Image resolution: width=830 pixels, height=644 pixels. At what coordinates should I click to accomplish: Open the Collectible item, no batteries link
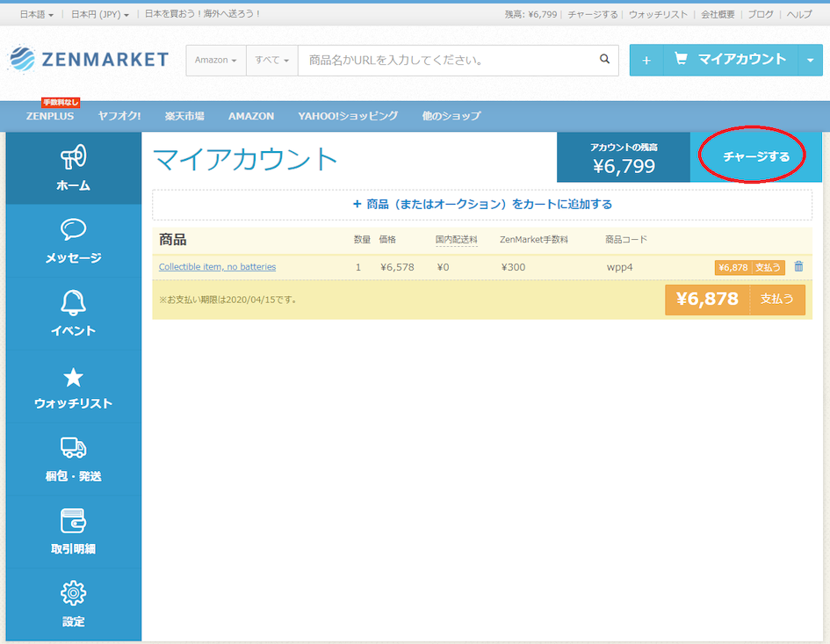click(x=217, y=267)
